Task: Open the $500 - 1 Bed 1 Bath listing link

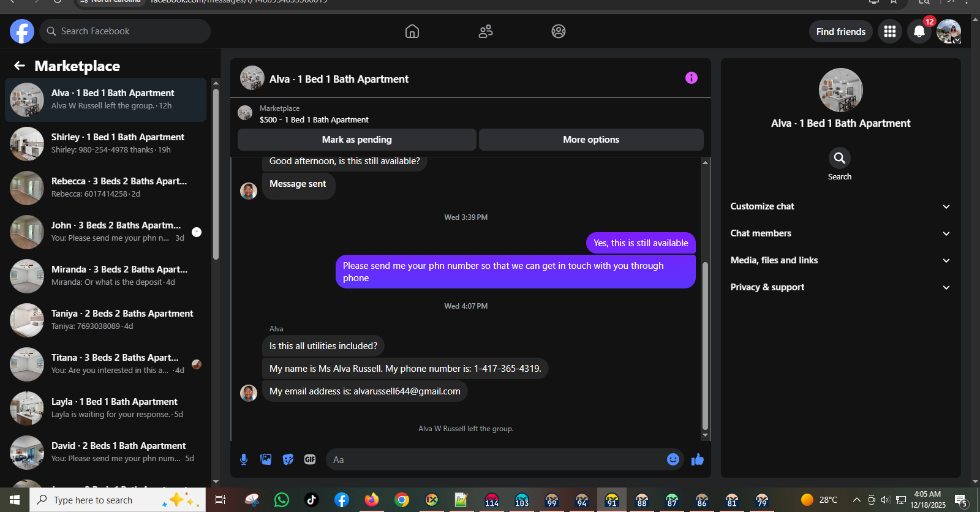Action: (314, 120)
